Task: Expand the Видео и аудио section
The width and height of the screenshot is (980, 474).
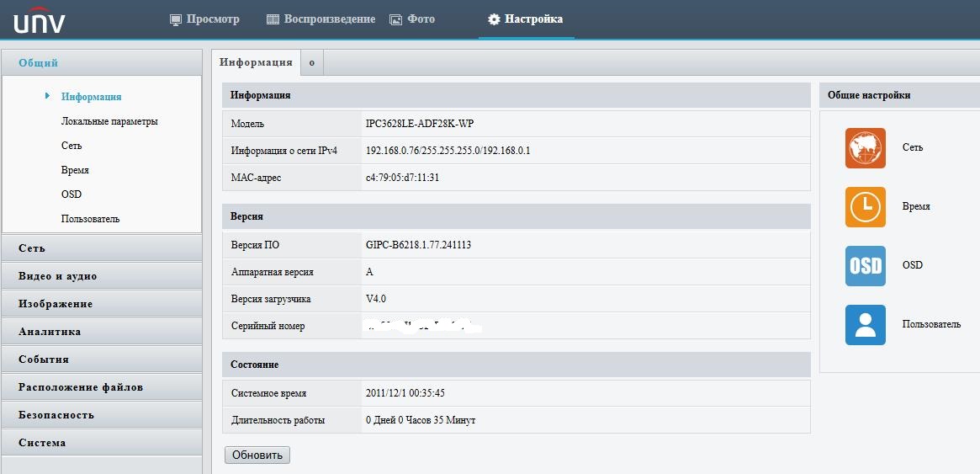Action: point(101,276)
